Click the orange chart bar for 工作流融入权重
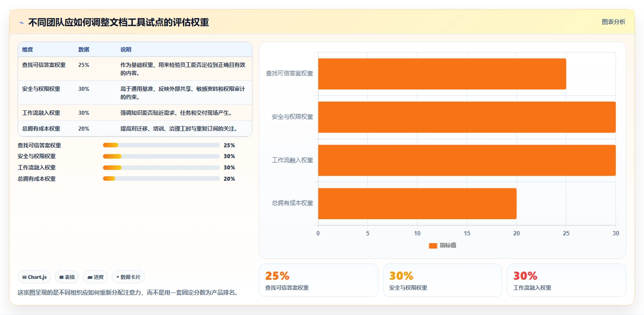Viewport: 644px width, 315px height. click(467, 160)
